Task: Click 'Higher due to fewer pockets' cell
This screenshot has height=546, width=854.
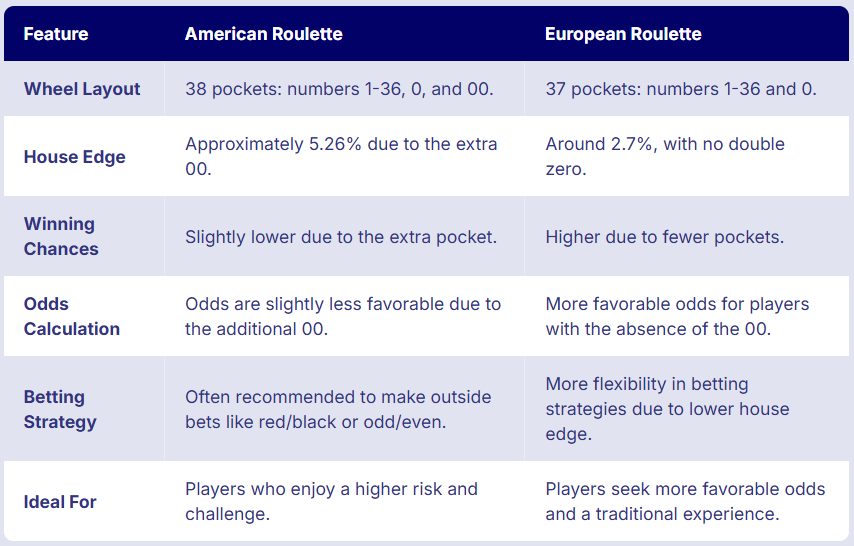Action: tap(664, 237)
